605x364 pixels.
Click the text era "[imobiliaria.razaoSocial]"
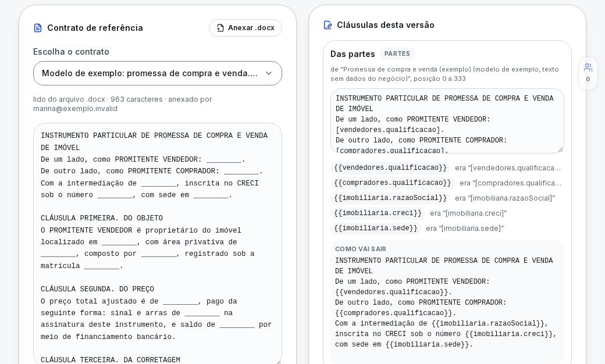click(x=505, y=198)
